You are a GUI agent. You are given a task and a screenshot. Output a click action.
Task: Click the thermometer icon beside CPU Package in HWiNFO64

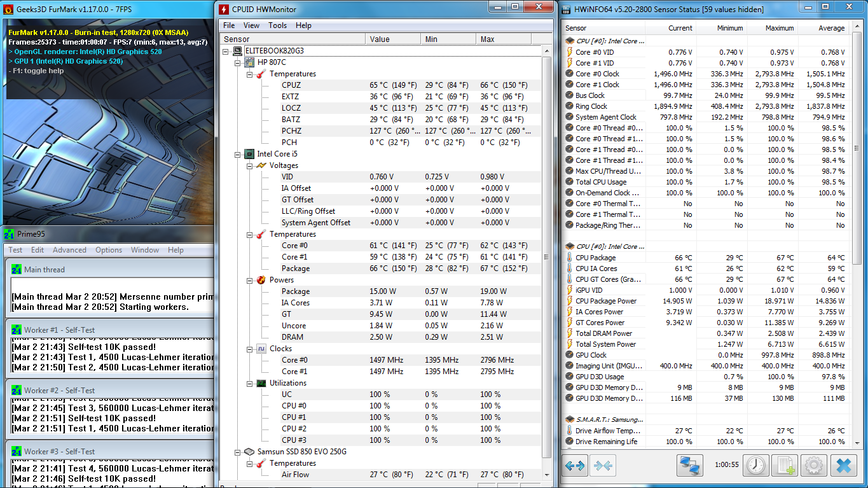(x=569, y=258)
